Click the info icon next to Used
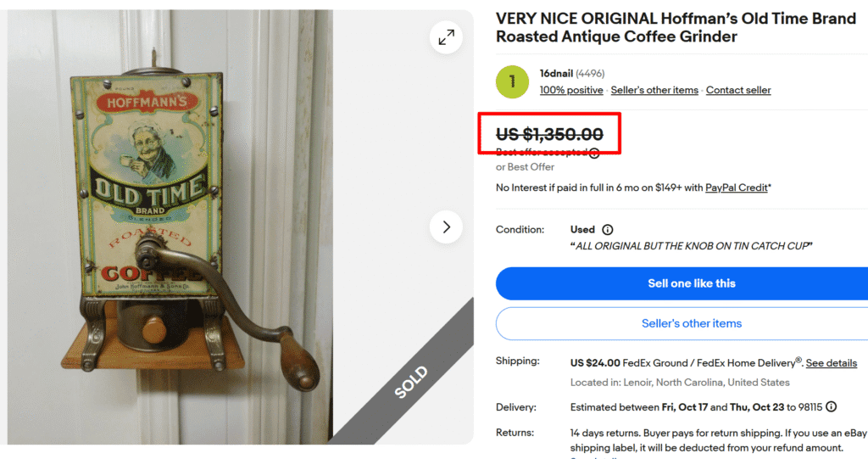 coord(607,230)
